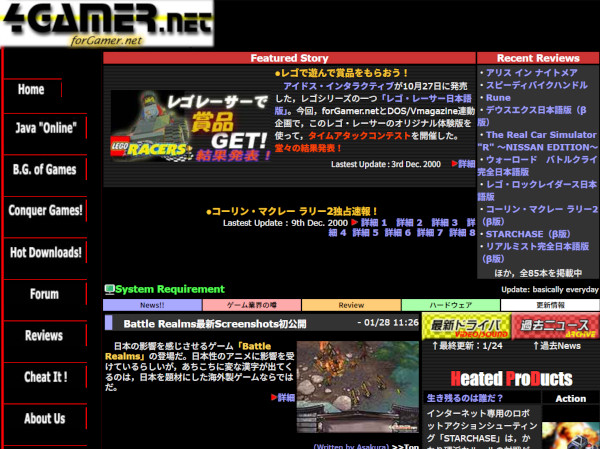The width and height of the screenshot is (600, 449).
Task: Select the 'Featured Story' header text
Action: pos(289,58)
